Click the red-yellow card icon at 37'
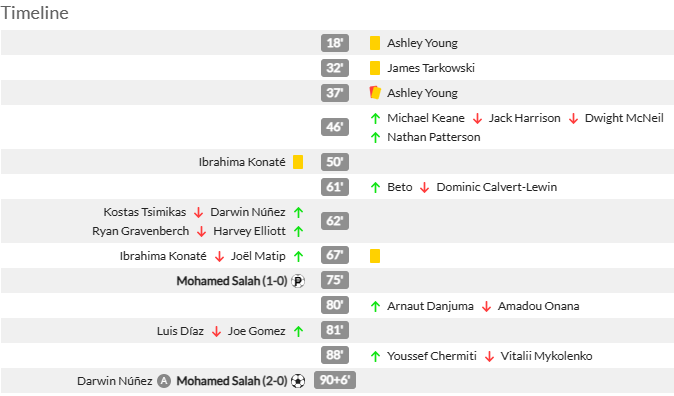Image resolution: width=674 pixels, height=396 pixels. click(x=375, y=92)
